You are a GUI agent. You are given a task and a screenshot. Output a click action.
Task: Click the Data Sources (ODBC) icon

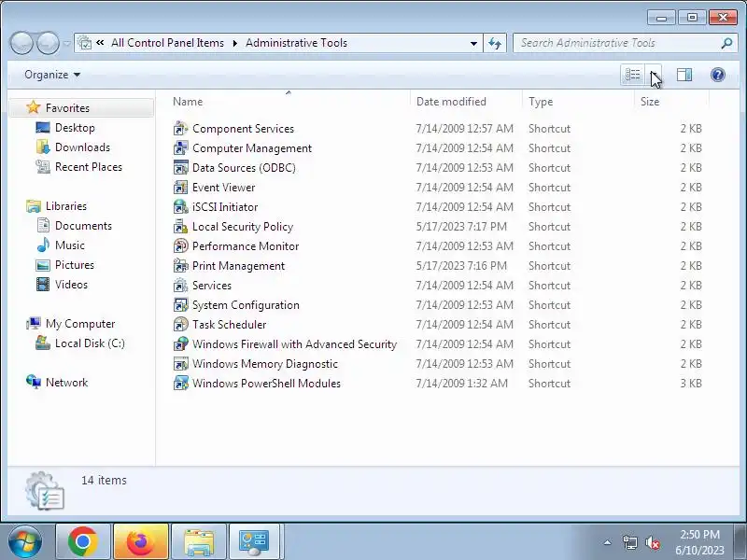coord(180,168)
